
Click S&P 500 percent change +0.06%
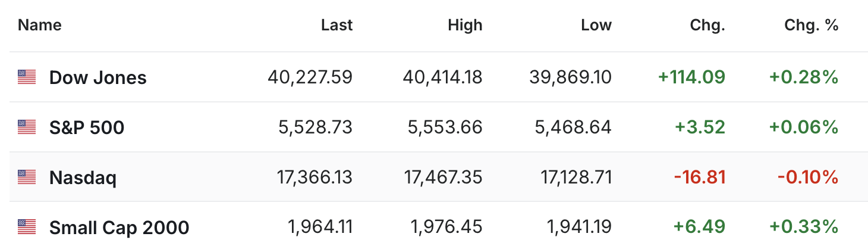click(x=804, y=127)
